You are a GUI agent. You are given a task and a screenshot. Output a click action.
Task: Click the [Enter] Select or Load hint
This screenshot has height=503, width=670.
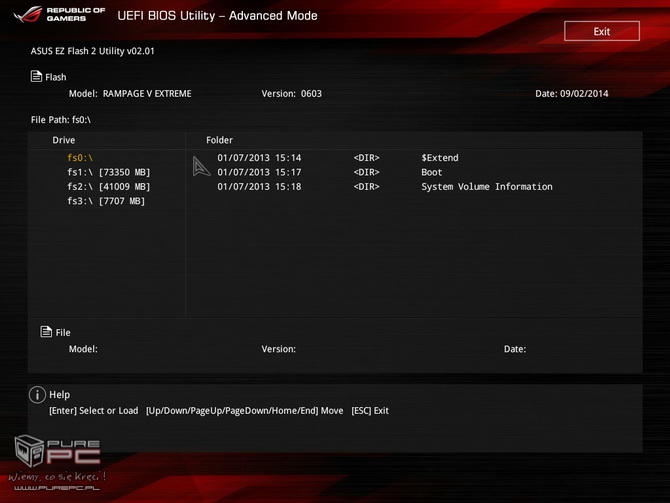click(x=94, y=411)
